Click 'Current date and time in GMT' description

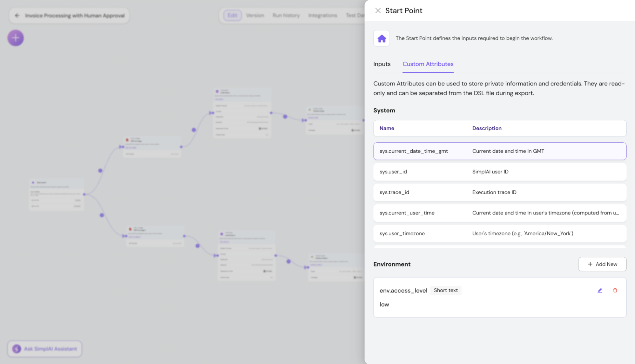click(x=508, y=151)
